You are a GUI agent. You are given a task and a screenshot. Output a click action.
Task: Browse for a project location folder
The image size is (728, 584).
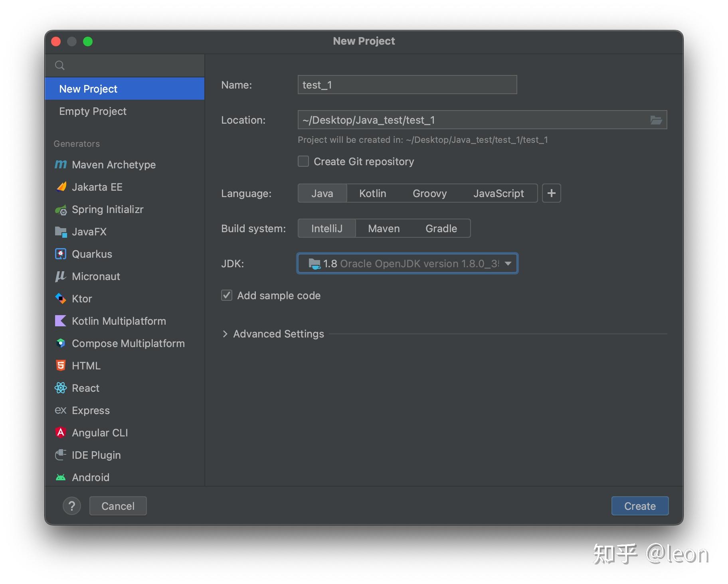(657, 120)
